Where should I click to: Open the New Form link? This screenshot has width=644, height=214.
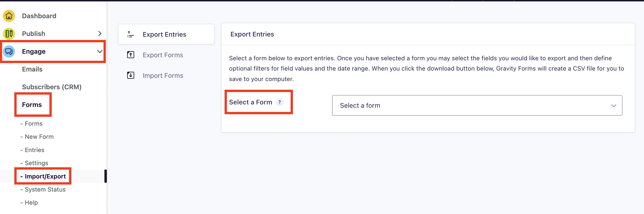coord(39,137)
